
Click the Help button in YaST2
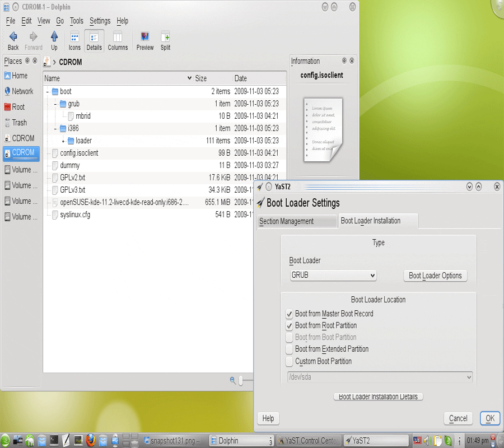click(268, 418)
